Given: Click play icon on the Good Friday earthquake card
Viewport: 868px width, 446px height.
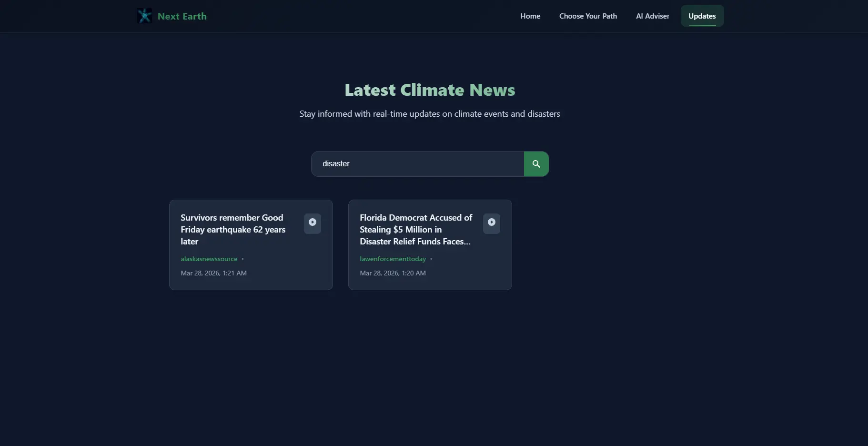Looking at the screenshot, I should pyautogui.click(x=313, y=223).
